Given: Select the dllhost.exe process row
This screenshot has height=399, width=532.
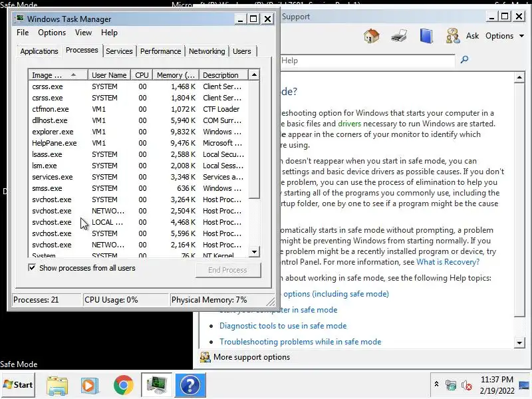Looking at the screenshot, I should click(138, 120).
